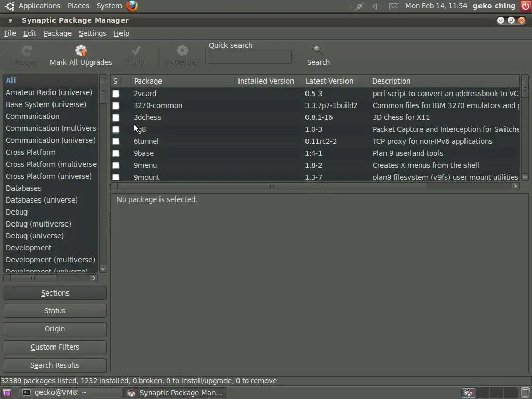
Task: Click the package list horizontal scroll right arrow
Action: click(515, 187)
